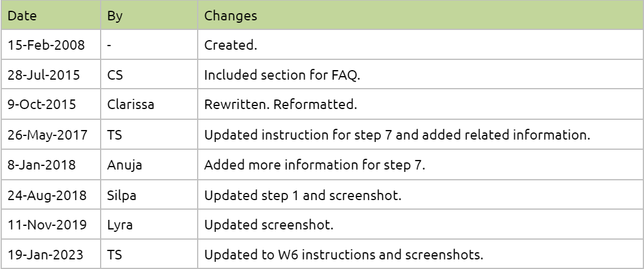Click the Date column header
Viewport: 644px width, 269px height.
coord(21,16)
